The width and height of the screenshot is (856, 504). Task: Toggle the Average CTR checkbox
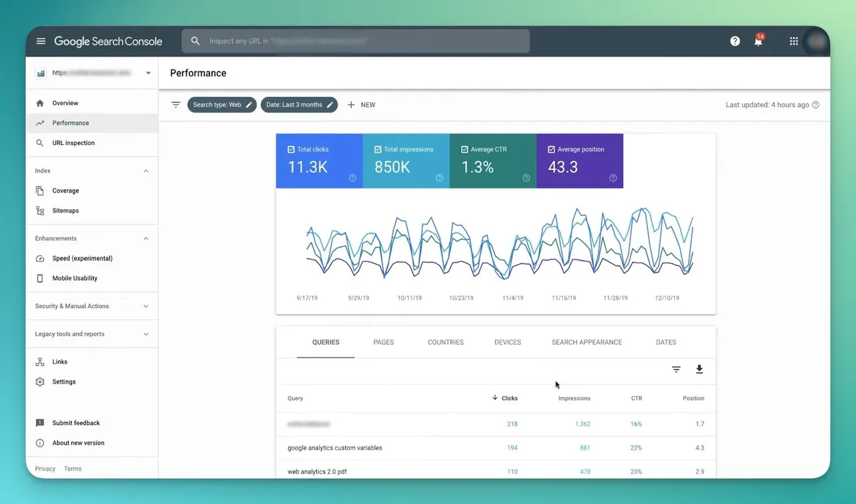[x=465, y=150]
